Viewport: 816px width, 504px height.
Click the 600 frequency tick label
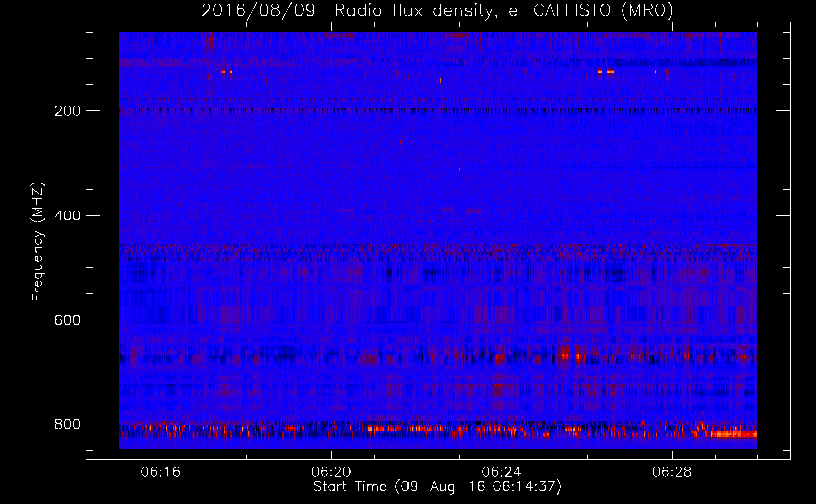[x=67, y=320]
